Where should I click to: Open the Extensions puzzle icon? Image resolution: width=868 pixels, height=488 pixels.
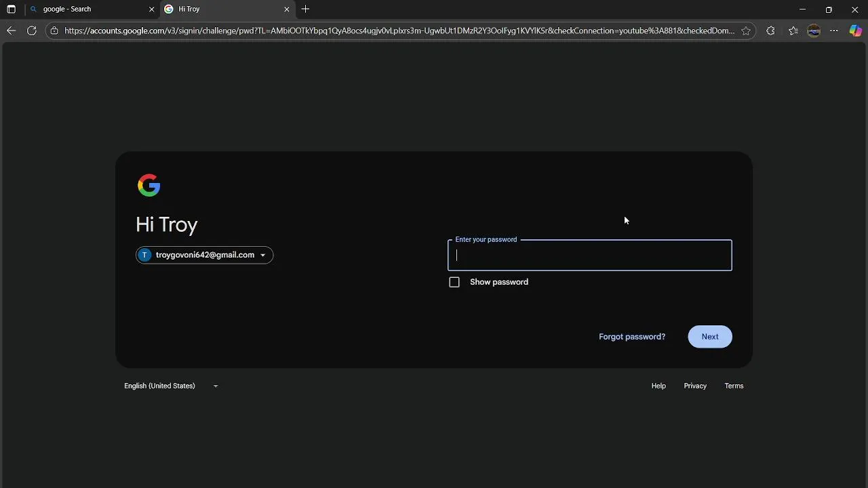pos(770,30)
